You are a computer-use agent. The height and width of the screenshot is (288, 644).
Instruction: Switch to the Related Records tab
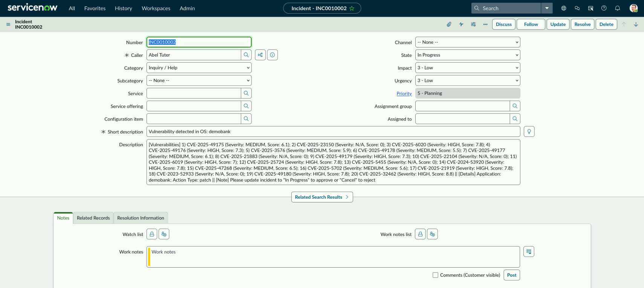click(93, 218)
